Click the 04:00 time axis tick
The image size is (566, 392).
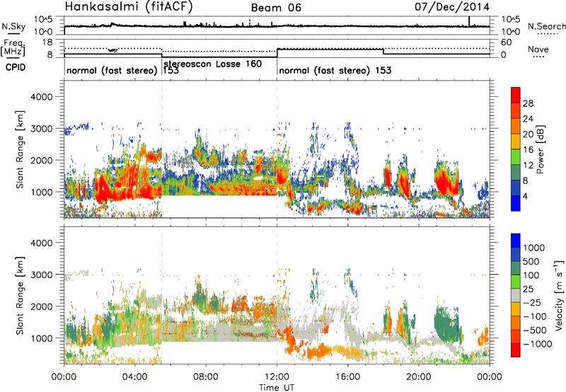pyautogui.click(x=134, y=377)
